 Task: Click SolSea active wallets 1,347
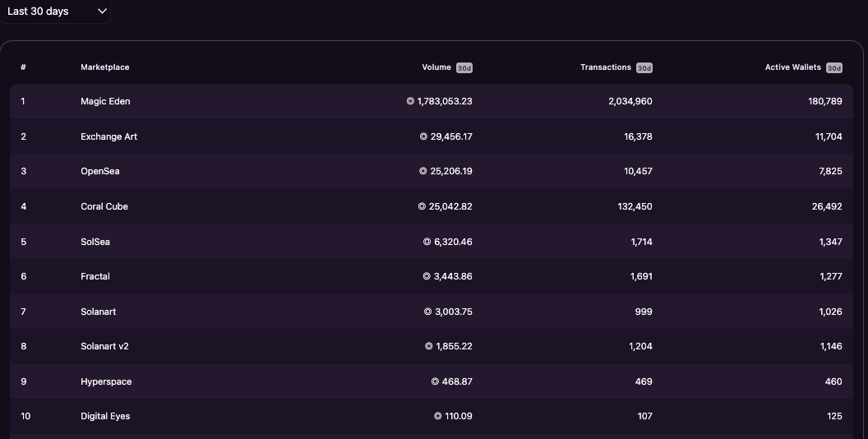coord(830,242)
